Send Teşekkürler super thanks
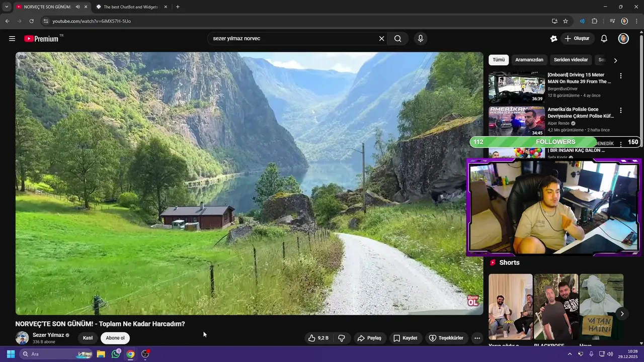 [x=446, y=338]
